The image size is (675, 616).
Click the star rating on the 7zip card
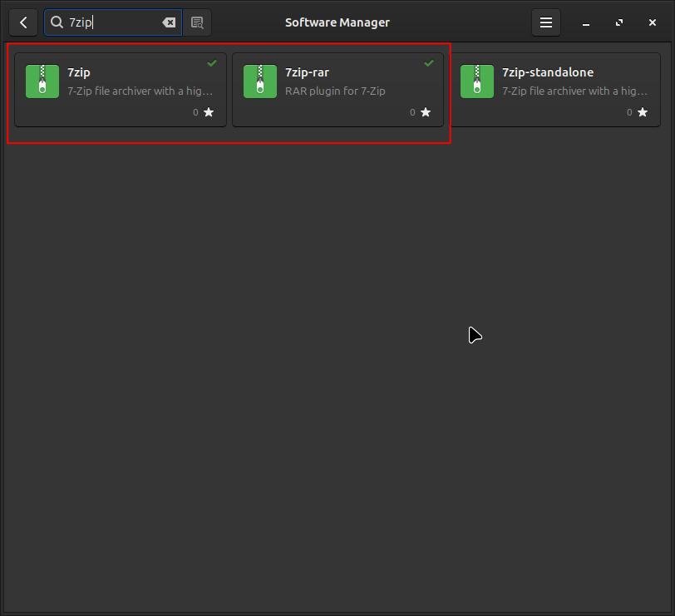point(209,112)
